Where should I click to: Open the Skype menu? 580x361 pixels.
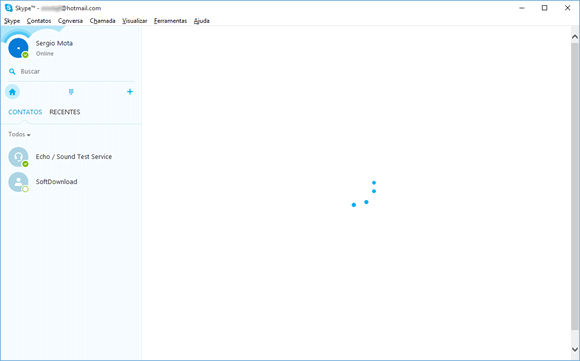(x=12, y=21)
